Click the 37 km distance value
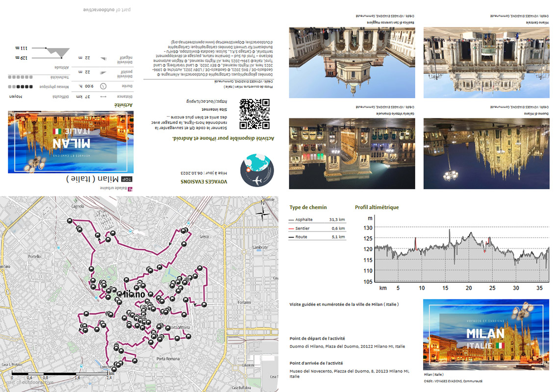 pyautogui.click(x=83, y=97)
